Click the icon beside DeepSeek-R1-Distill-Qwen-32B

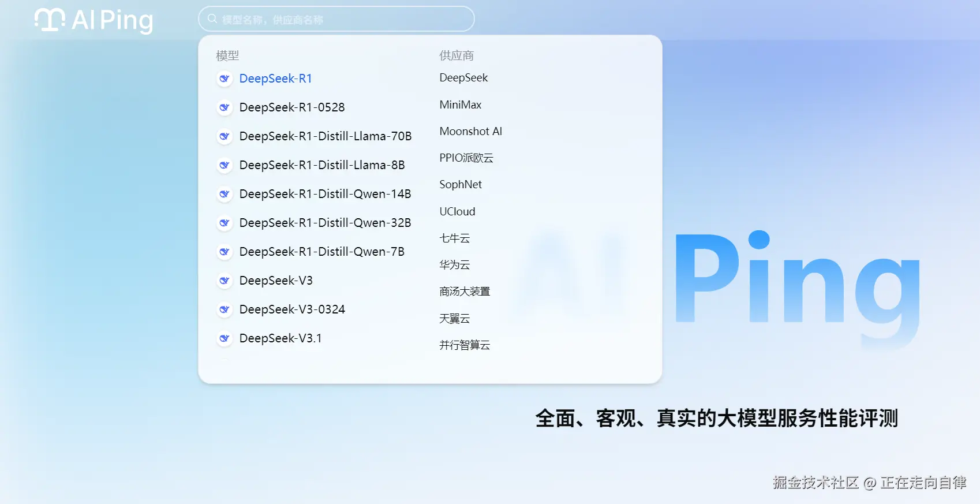point(225,223)
